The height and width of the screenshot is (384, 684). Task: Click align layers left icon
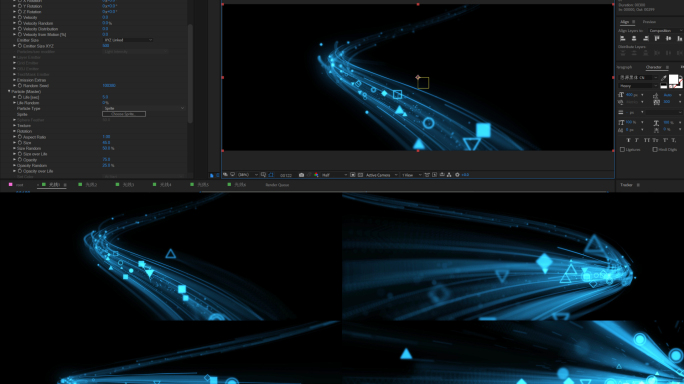coord(623,39)
